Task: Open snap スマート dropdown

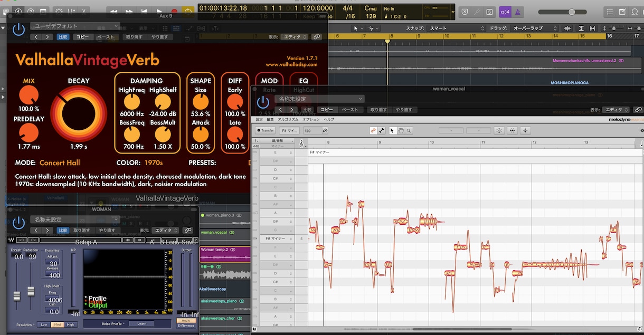Action: 457,28
